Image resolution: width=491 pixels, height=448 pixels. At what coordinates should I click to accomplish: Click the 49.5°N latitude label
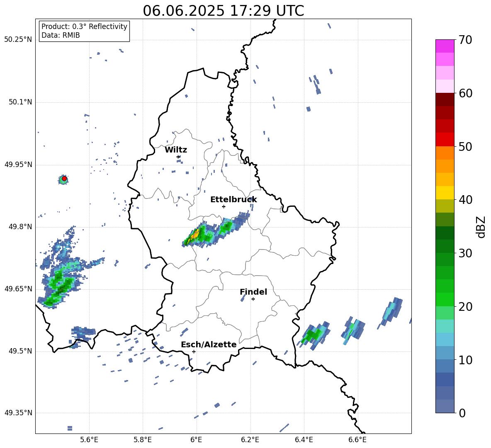point(20,351)
